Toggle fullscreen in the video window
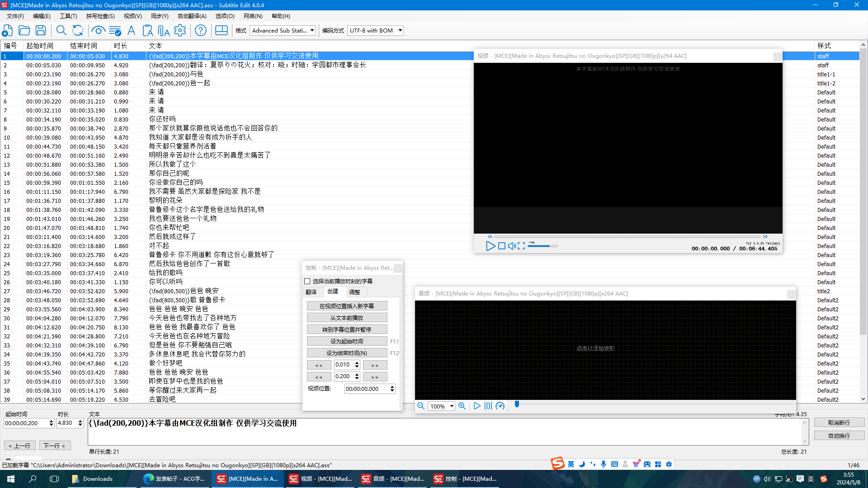The width and height of the screenshot is (868, 488). pos(522,246)
